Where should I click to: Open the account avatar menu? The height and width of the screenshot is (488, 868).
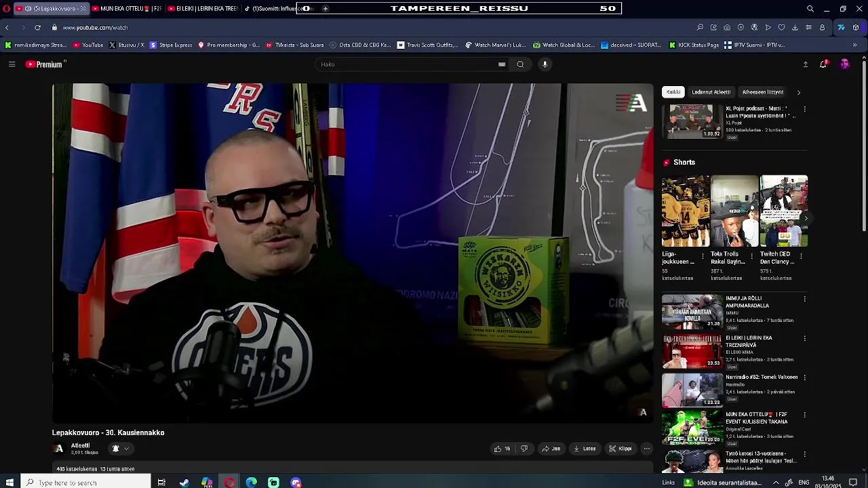[844, 64]
